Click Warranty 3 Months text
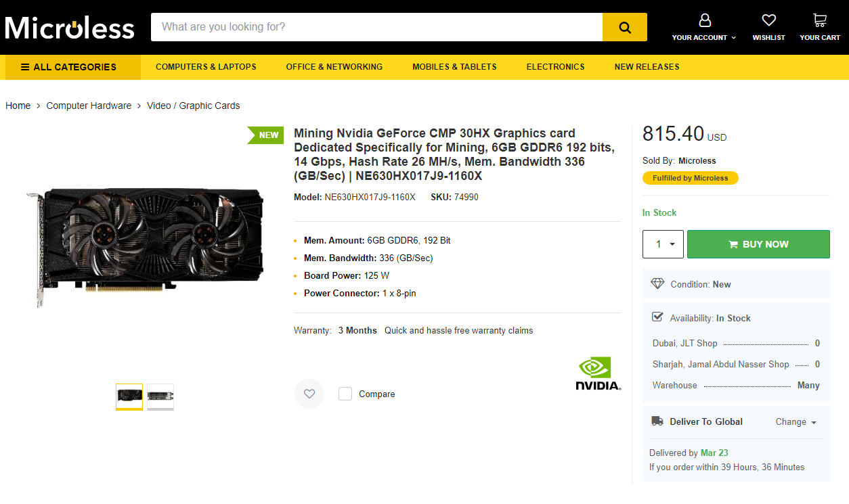The width and height of the screenshot is (849, 504). 335,331
